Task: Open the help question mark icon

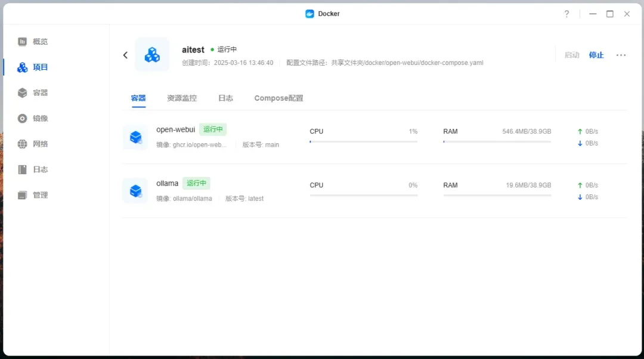Action: [x=567, y=14]
